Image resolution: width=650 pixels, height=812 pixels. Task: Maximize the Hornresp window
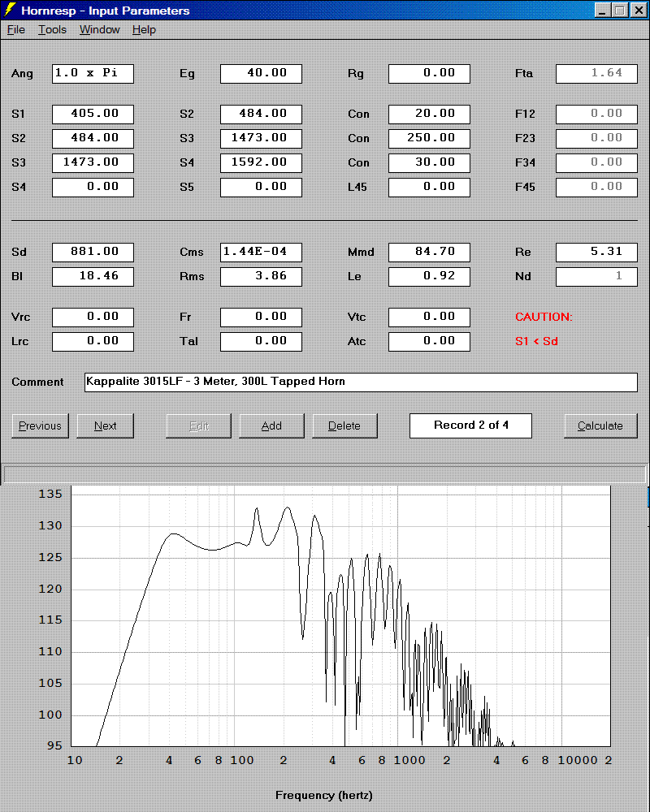(619, 10)
